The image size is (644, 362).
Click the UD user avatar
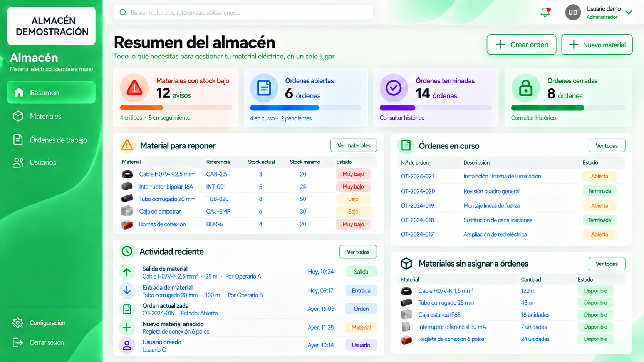573,12
